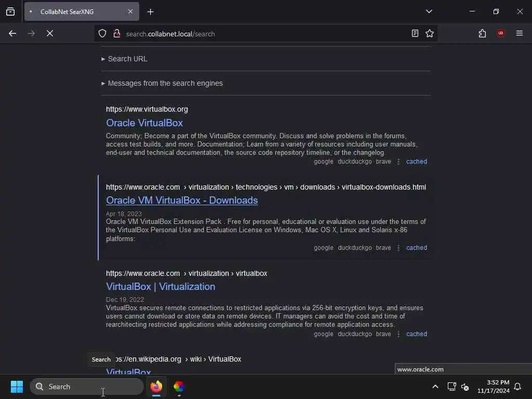Click the 'Apr 18, 2023' result date
Screen dimensions: 532x399
click(x=124, y=214)
